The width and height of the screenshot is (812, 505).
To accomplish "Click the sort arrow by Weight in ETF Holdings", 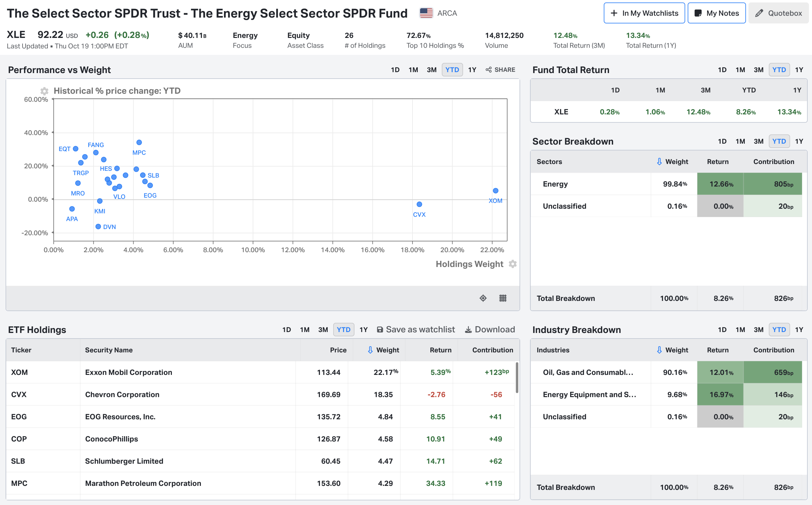I will coord(370,350).
